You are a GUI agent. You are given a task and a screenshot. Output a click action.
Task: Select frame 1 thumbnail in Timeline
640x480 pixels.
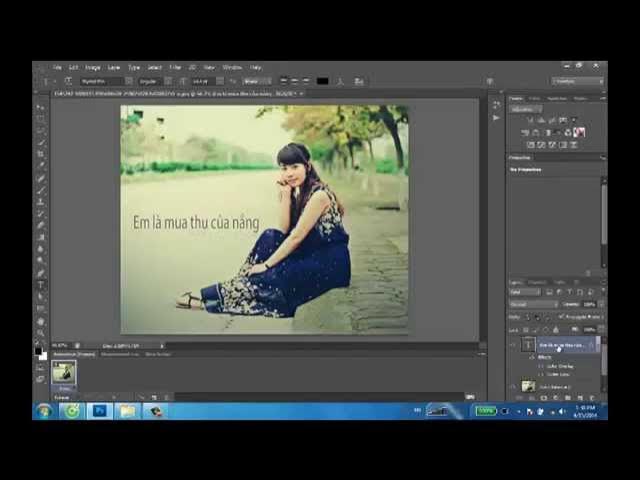click(x=64, y=372)
